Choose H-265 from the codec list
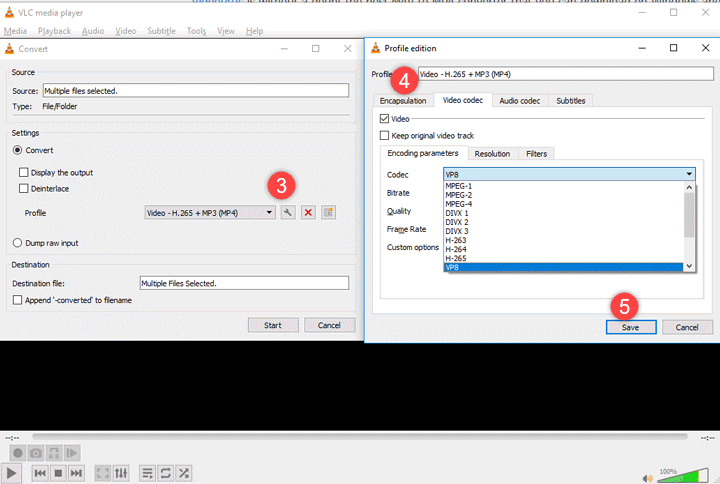Viewport: 720px width, 484px height. coord(563,259)
